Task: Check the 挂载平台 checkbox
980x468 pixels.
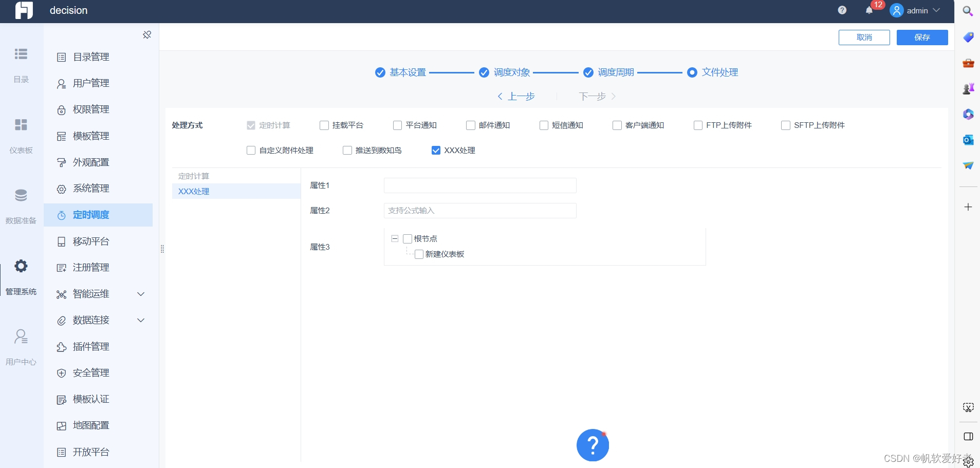Action: coord(324,125)
